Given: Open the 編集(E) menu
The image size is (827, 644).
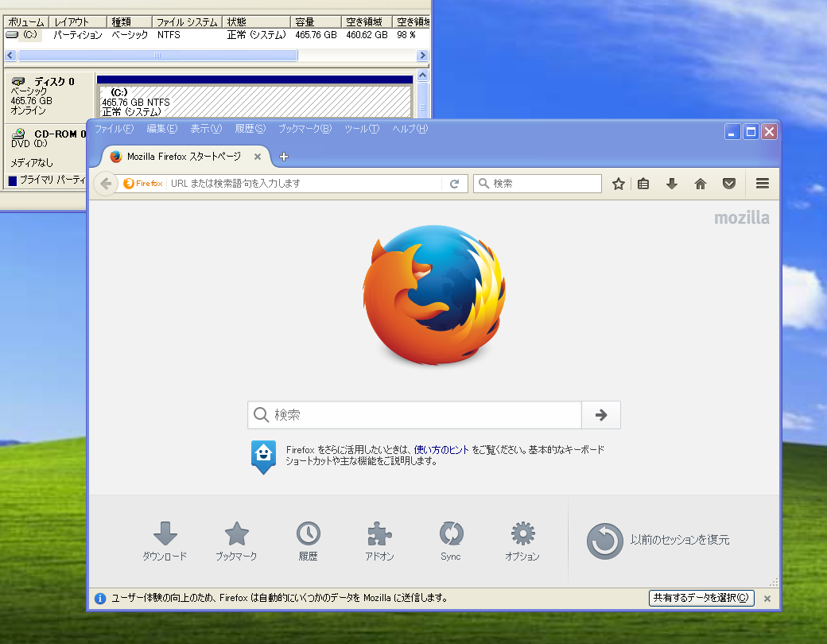Looking at the screenshot, I should click(162, 129).
